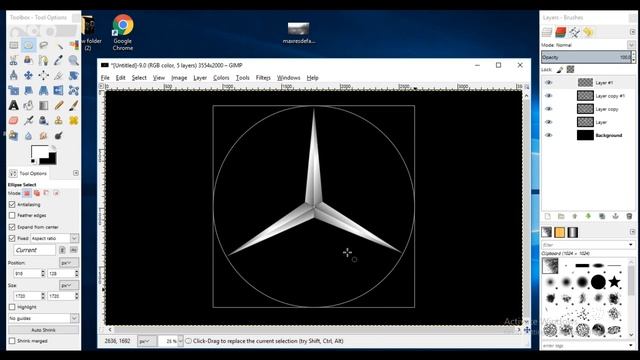Enable the Feather edges checkbox
The height and width of the screenshot is (360, 640).
click(12, 215)
